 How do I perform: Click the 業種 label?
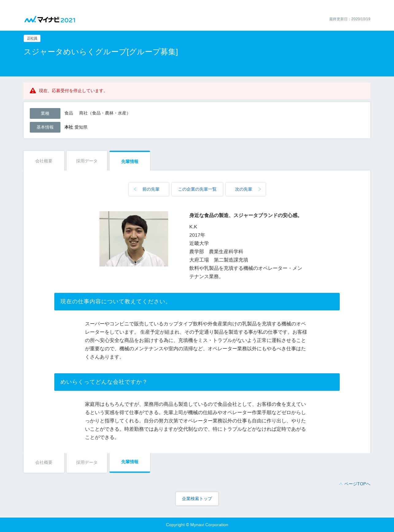[45, 113]
